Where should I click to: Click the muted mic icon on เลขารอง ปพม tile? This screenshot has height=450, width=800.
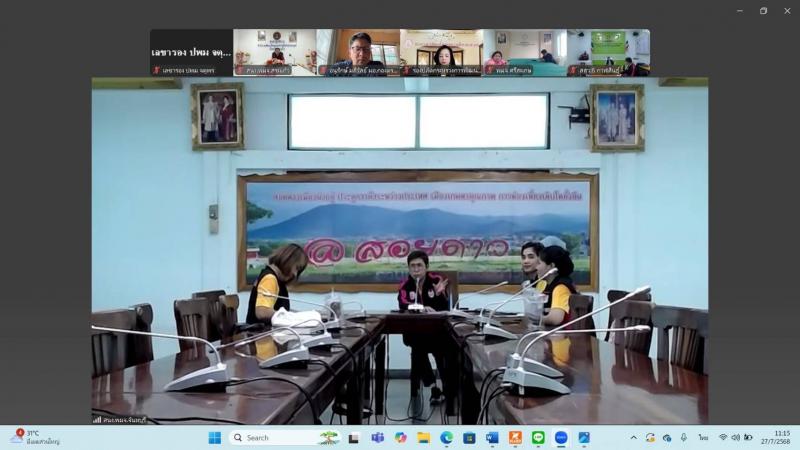[157, 70]
